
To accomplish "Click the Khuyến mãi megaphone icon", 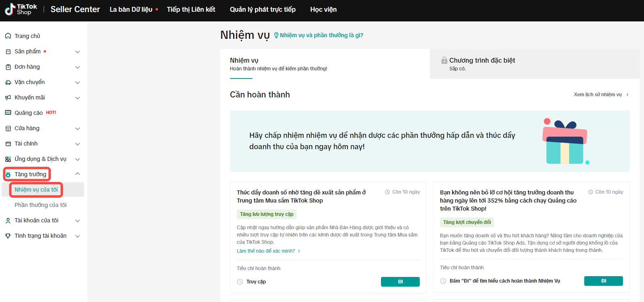I will point(8,97).
